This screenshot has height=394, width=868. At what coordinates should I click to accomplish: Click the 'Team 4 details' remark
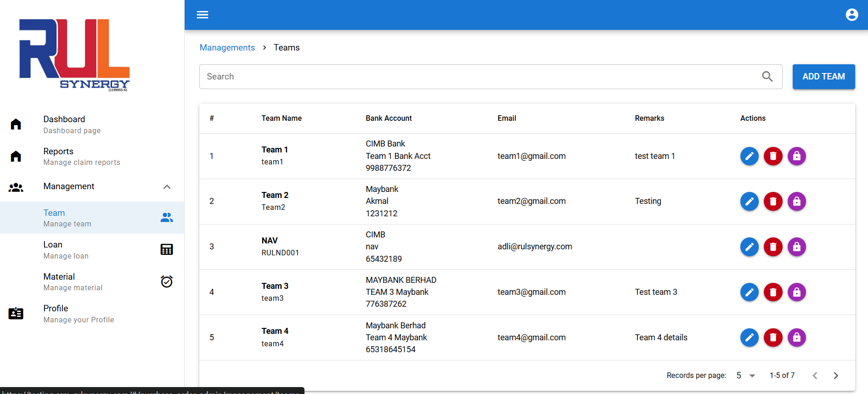[661, 338]
